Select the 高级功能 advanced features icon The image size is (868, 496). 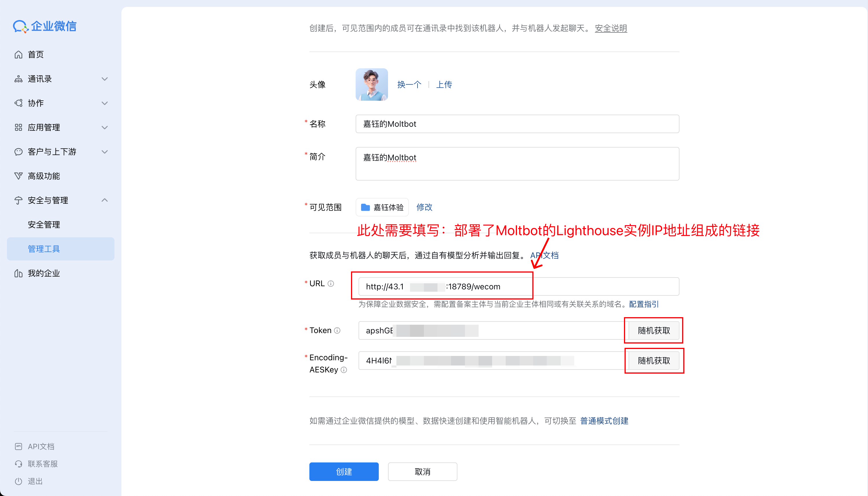[x=19, y=176]
